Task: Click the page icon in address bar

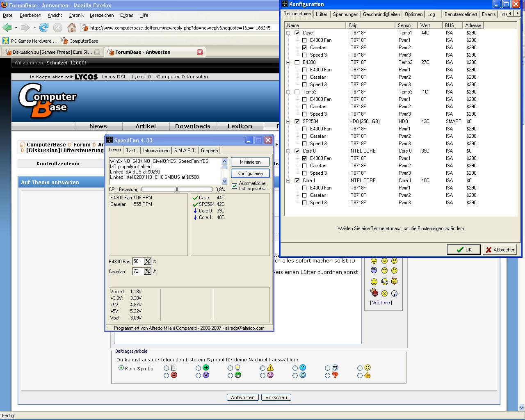Action: 85,27
